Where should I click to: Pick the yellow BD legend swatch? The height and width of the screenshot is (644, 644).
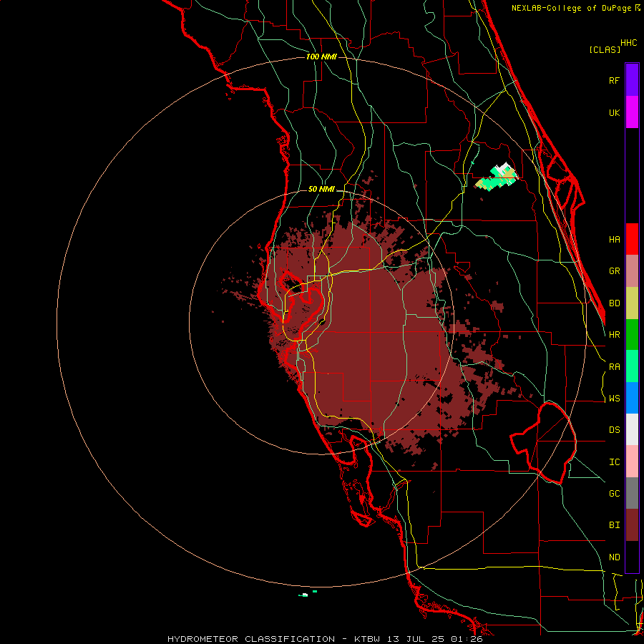tap(632, 303)
